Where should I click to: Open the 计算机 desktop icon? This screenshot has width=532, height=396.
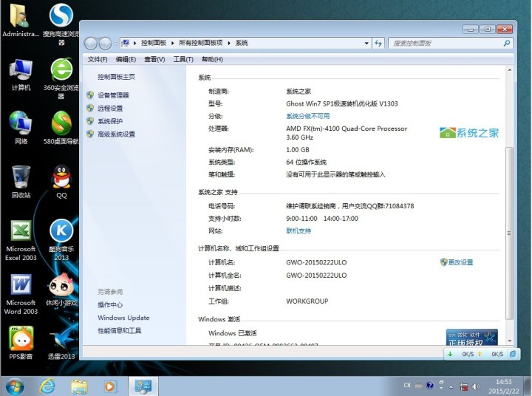coord(21,75)
